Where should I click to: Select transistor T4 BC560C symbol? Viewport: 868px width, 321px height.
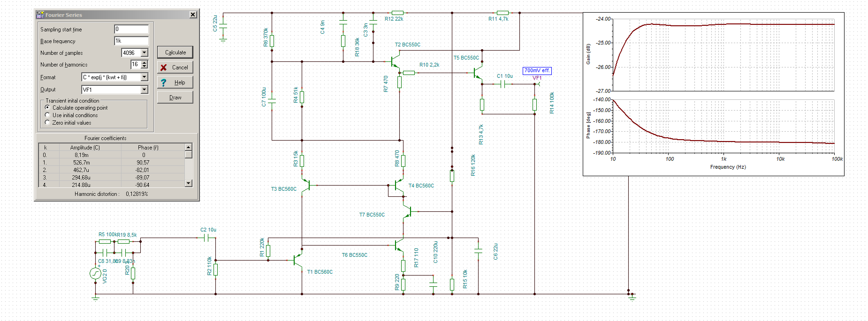click(398, 185)
